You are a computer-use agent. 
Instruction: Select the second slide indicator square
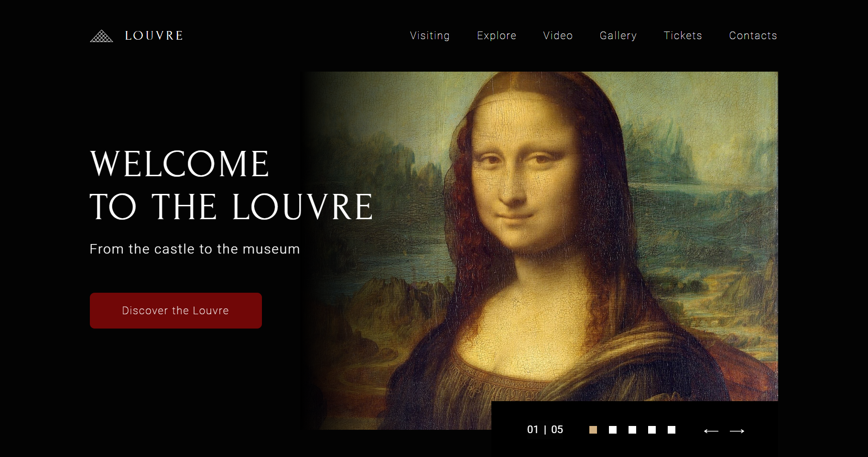[x=613, y=430]
